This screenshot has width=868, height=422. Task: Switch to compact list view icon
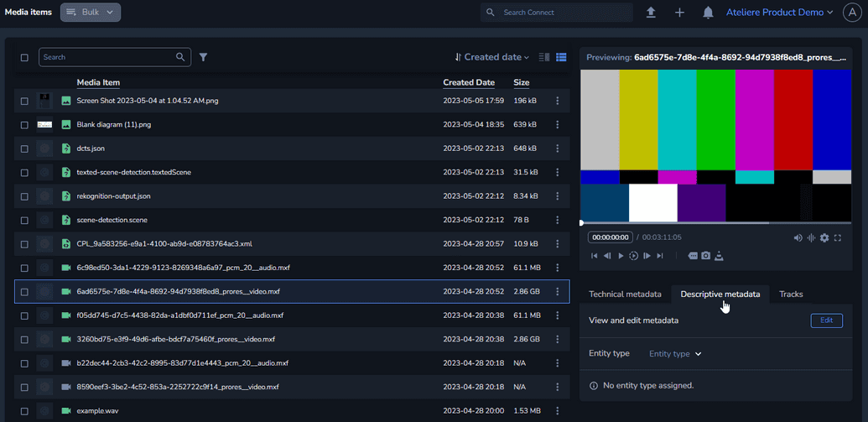coord(543,57)
